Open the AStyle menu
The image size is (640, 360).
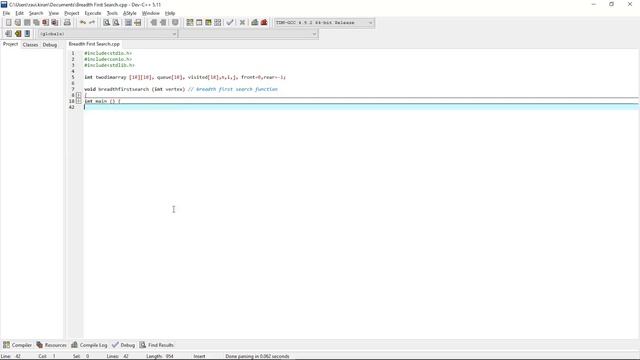[x=130, y=13]
